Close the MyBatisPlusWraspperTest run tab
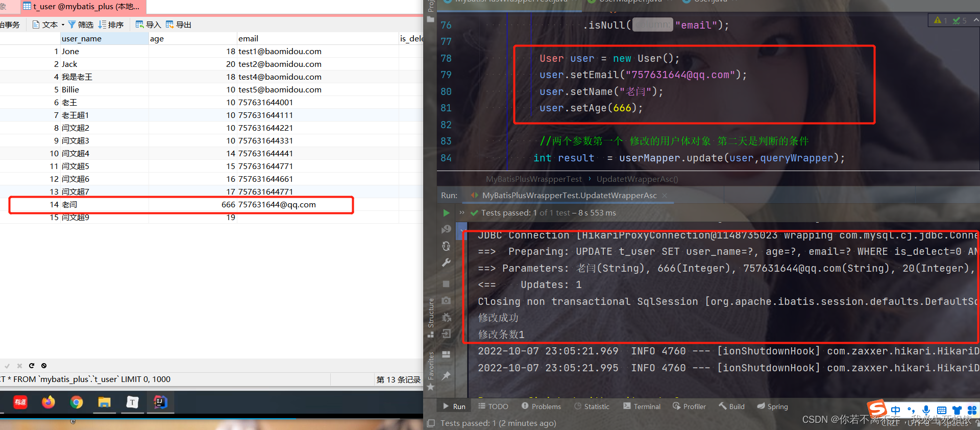The width and height of the screenshot is (980, 430). [x=665, y=196]
